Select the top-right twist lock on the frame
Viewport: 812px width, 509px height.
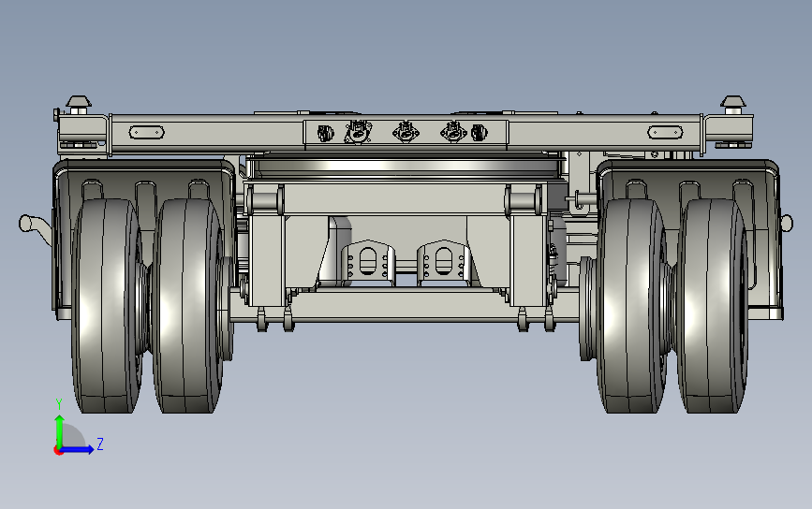pyautogui.click(x=732, y=104)
